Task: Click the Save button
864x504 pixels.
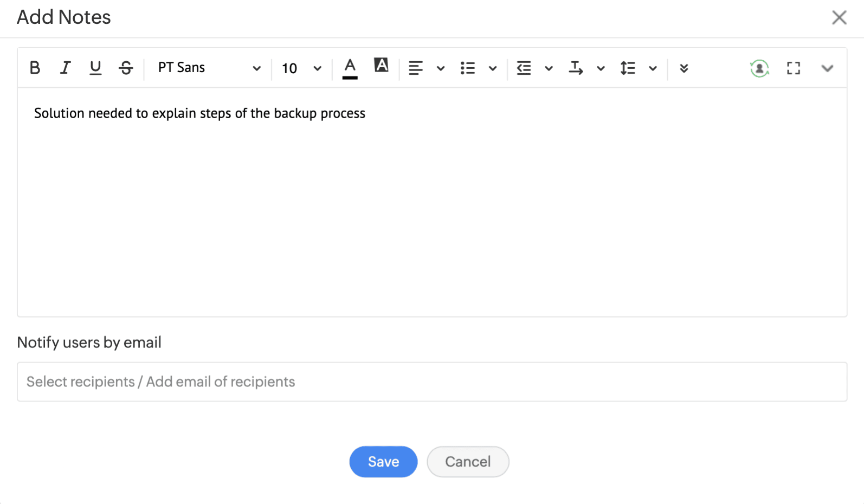Action: tap(383, 462)
